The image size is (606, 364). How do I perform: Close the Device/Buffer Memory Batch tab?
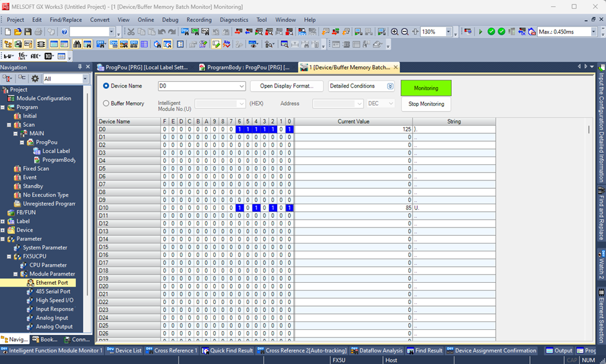coord(395,67)
